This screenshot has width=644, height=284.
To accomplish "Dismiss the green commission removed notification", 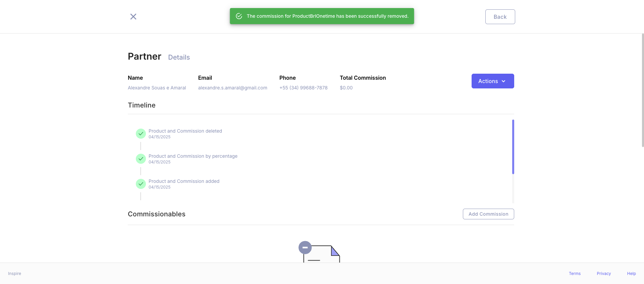I will [x=322, y=16].
